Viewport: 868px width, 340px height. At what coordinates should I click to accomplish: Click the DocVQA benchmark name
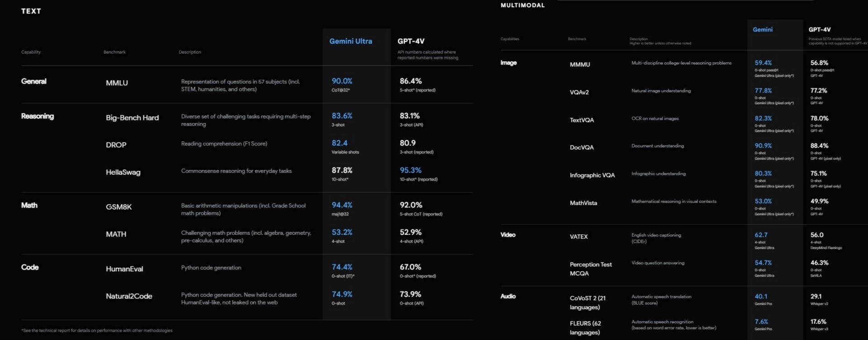[581, 148]
